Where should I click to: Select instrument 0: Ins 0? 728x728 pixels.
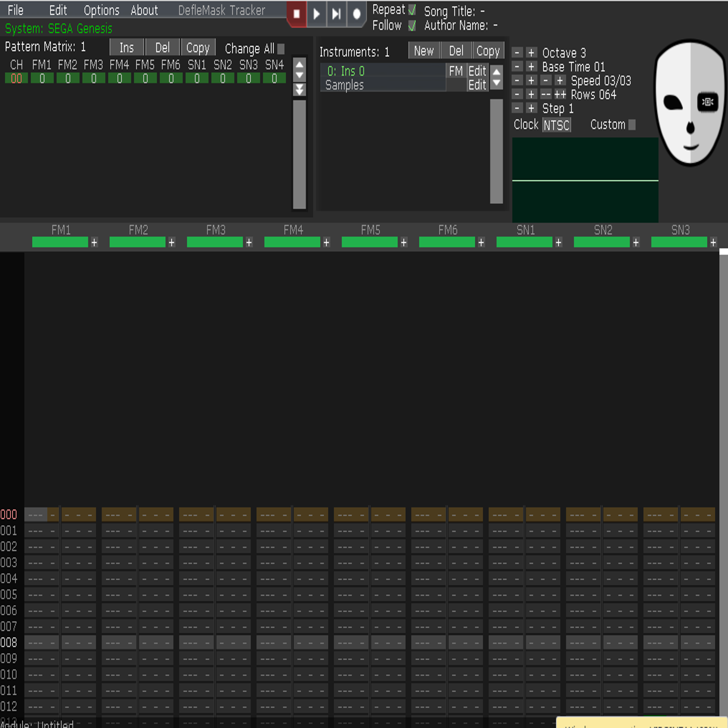tap(382, 71)
